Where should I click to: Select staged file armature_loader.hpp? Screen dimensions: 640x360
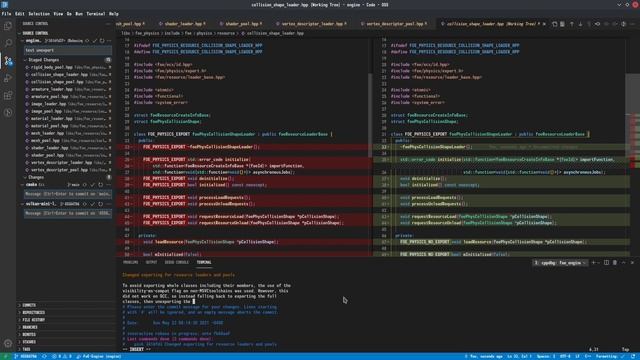(68, 89)
